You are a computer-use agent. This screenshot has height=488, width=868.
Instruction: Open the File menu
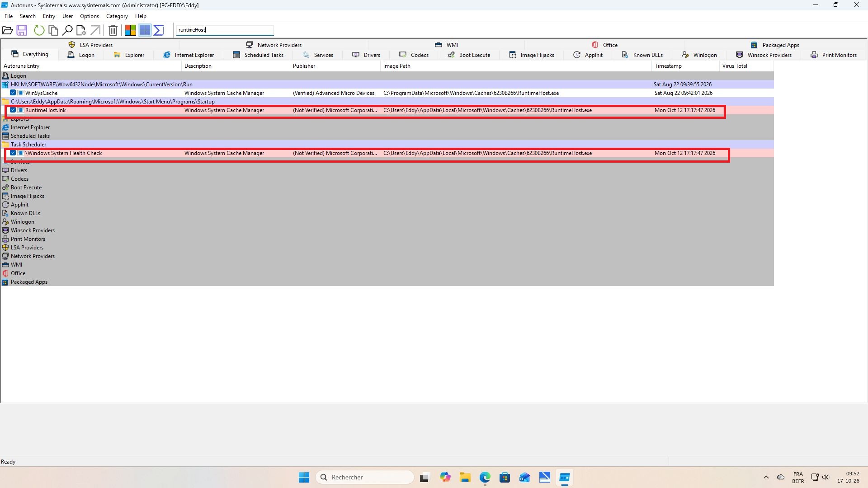9,16
